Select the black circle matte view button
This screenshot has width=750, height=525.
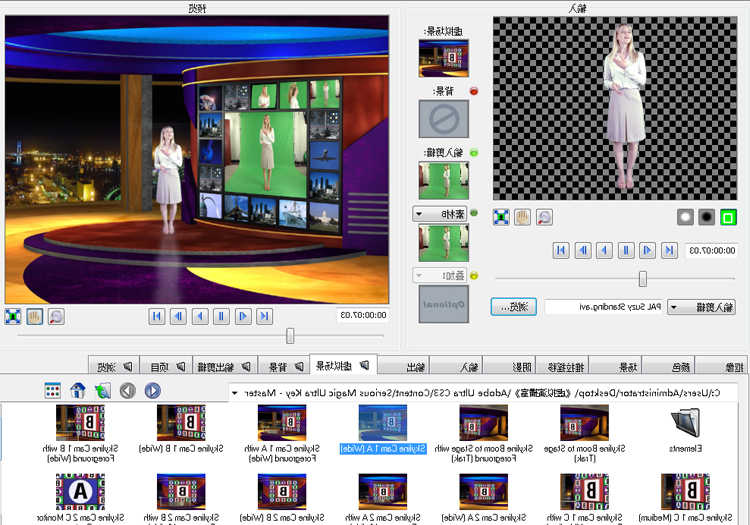click(x=707, y=217)
